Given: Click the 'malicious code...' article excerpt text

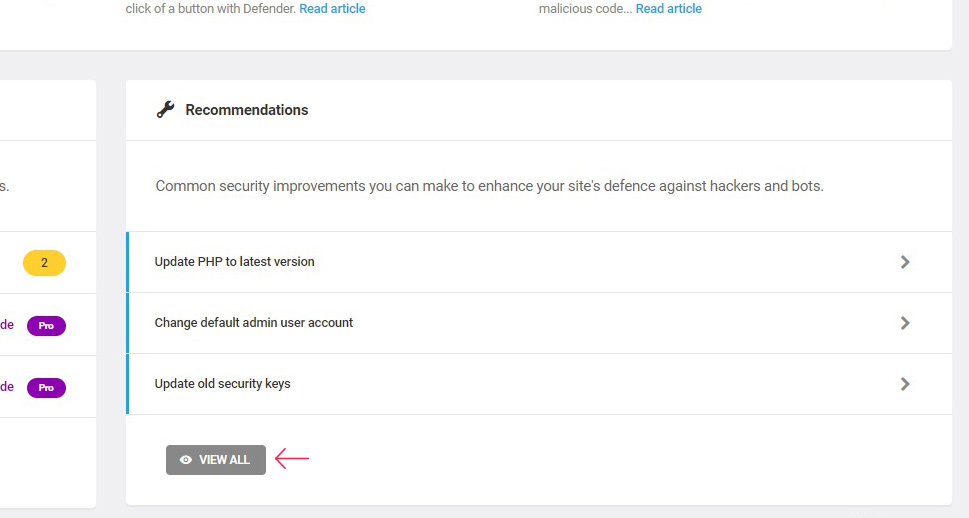Looking at the screenshot, I should pyautogui.click(x=585, y=9).
